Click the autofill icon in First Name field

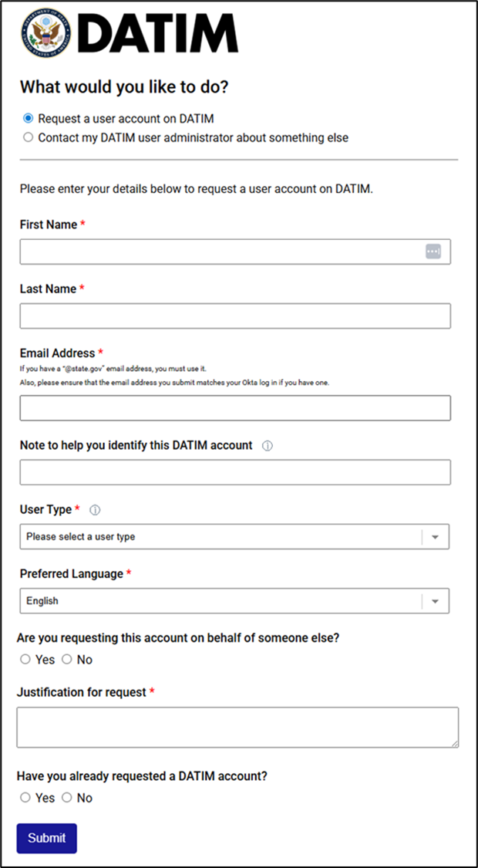click(433, 252)
